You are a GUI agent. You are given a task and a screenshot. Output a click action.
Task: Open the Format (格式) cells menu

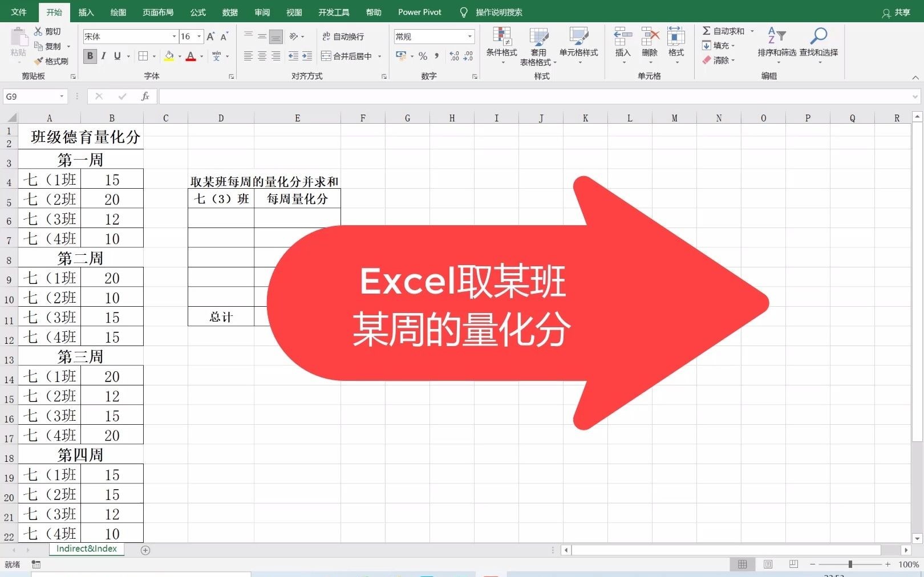click(x=676, y=46)
